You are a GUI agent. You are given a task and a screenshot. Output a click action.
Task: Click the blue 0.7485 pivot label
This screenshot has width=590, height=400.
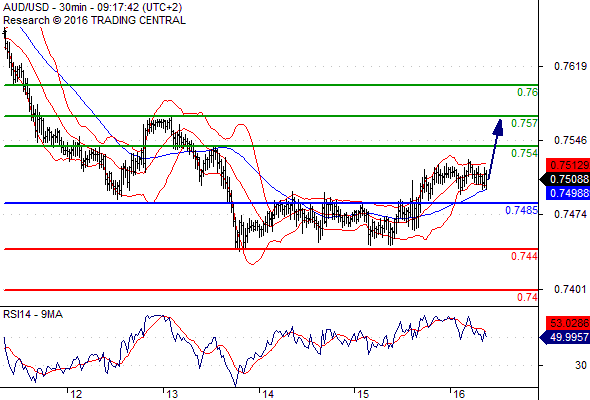click(522, 210)
